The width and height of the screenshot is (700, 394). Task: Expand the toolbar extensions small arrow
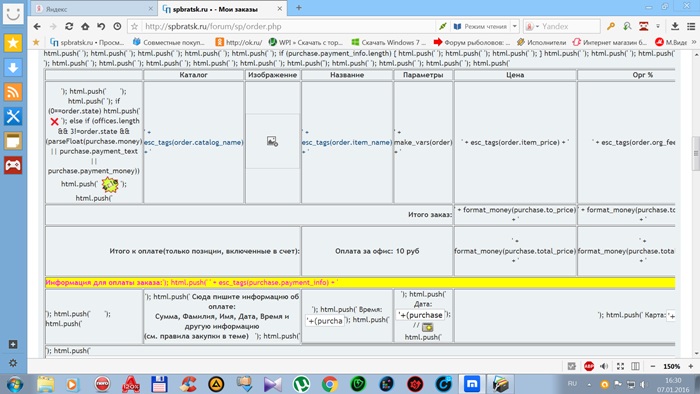click(658, 27)
